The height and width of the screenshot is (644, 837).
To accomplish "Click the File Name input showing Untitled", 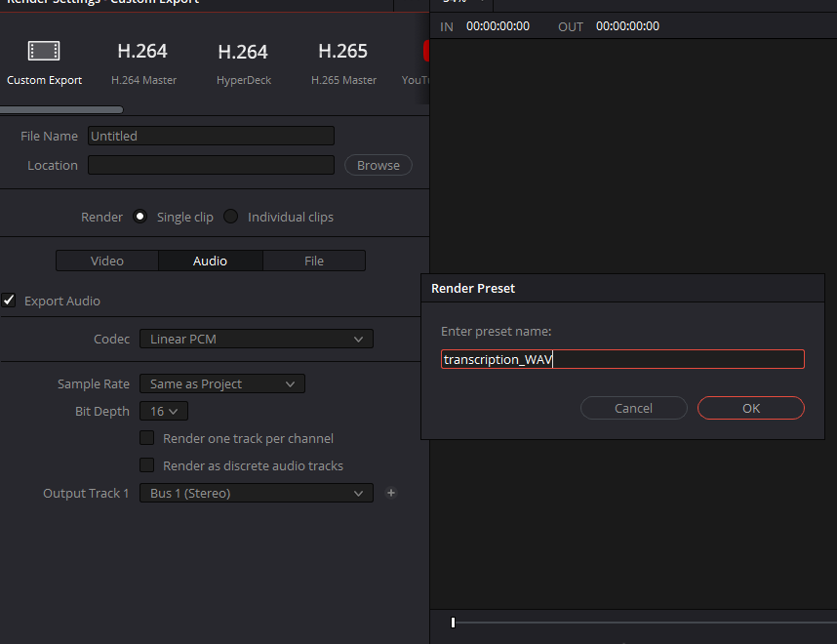I will click(x=211, y=136).
